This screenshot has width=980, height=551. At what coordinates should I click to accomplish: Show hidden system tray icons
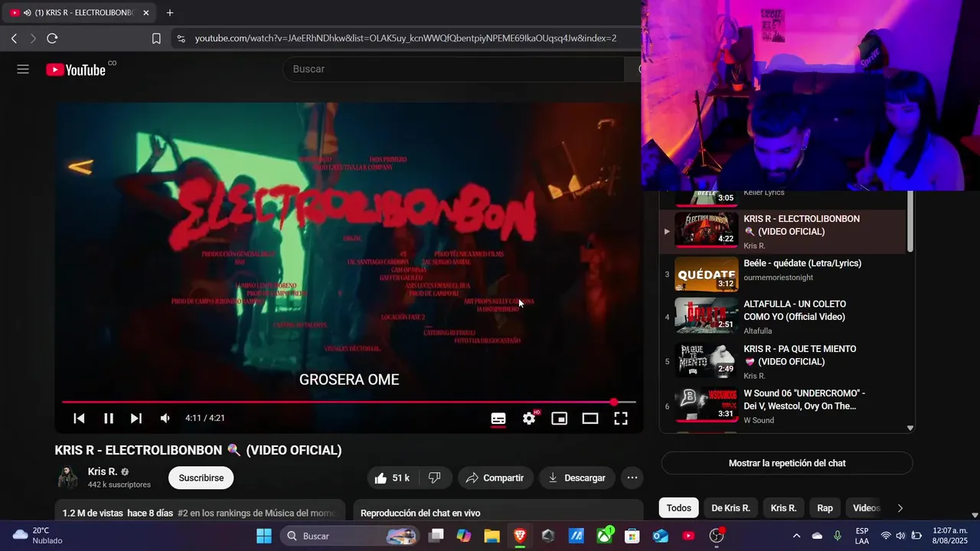click(x=796, y=536)
